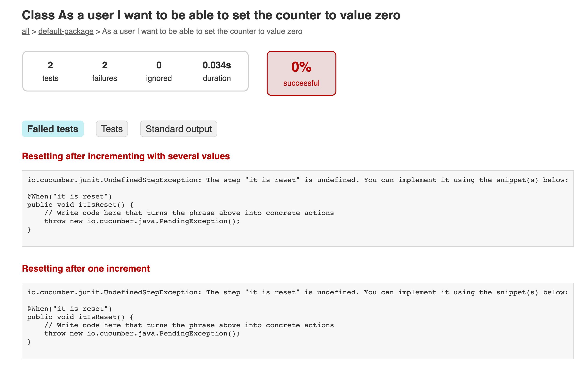The image size is (588, 366).
Task: Open the Standard output tab
Action: click(179, 129)
